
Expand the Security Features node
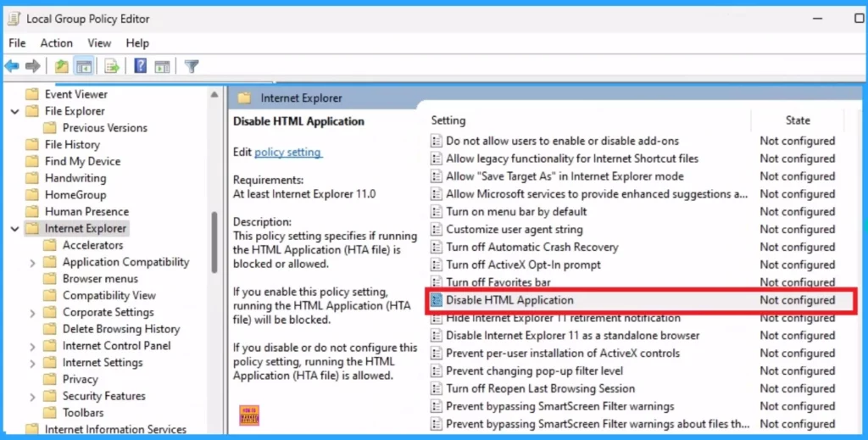pyautogui.click(x=33, y=397)
